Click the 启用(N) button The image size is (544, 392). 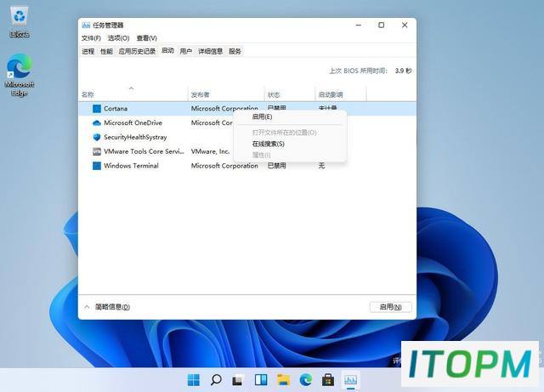(391, 307)
